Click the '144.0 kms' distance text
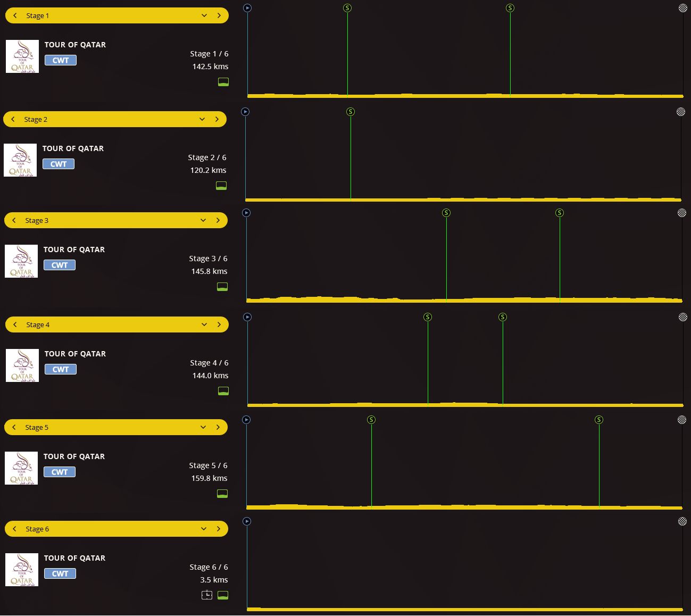This screenshot has height=616, width=691. coord(210,376)
